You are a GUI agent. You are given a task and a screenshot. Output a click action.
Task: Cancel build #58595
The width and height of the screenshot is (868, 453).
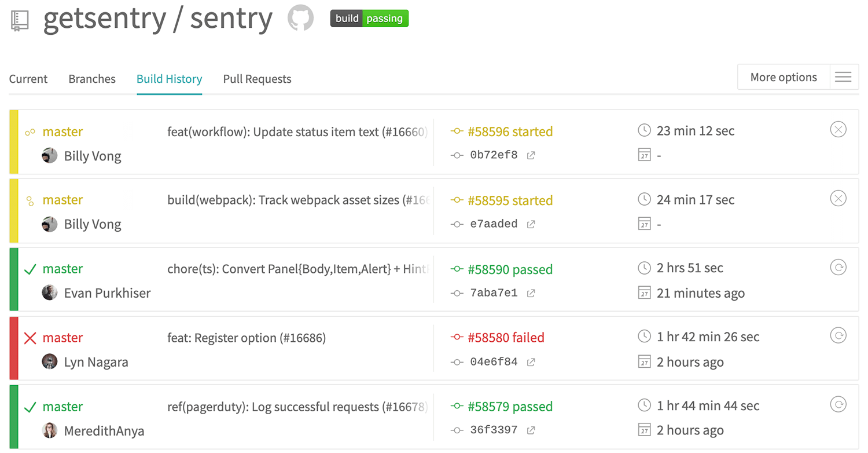(x=838, y=199)
